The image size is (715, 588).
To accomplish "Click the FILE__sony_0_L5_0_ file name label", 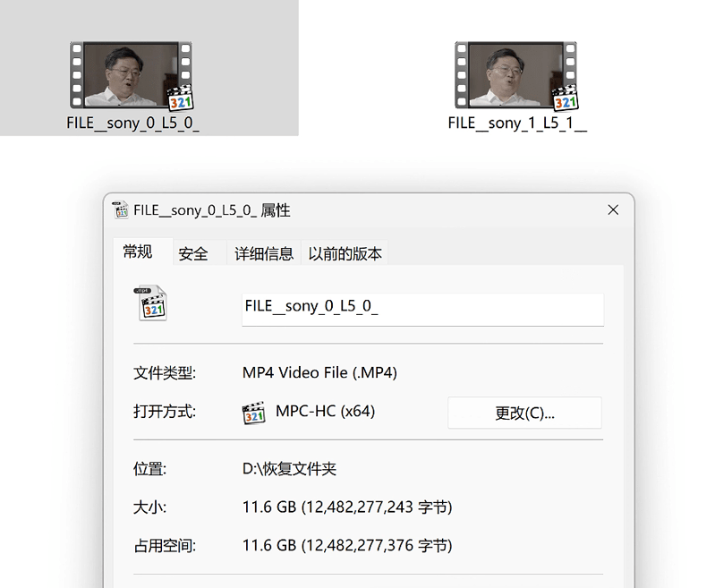I will point(132,124).
